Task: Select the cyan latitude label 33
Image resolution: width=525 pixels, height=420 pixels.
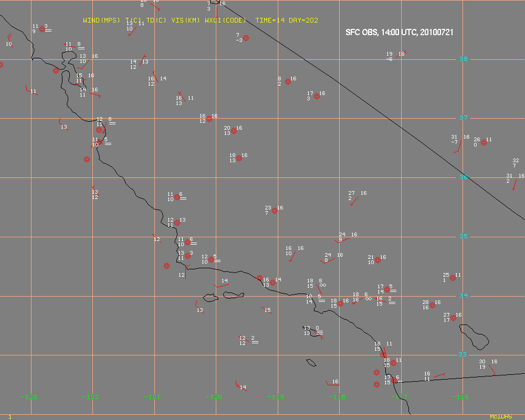Action: [463, 354]
